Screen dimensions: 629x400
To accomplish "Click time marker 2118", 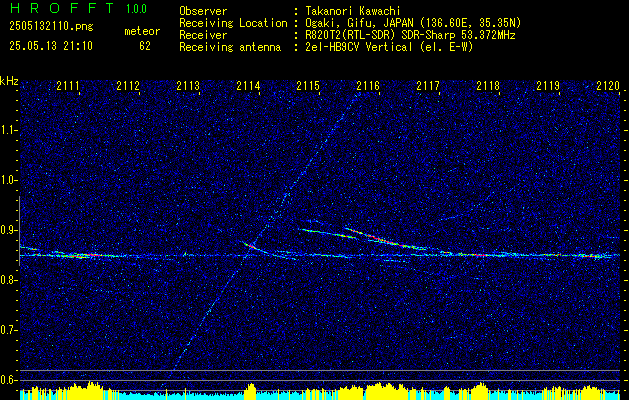I will coord(488,86).
